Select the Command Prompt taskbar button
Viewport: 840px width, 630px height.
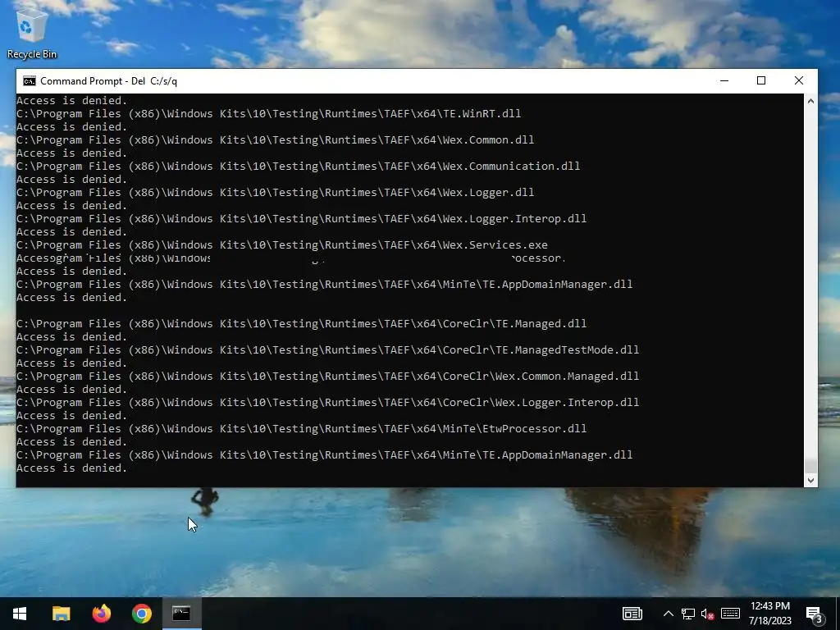coord(181,614)
